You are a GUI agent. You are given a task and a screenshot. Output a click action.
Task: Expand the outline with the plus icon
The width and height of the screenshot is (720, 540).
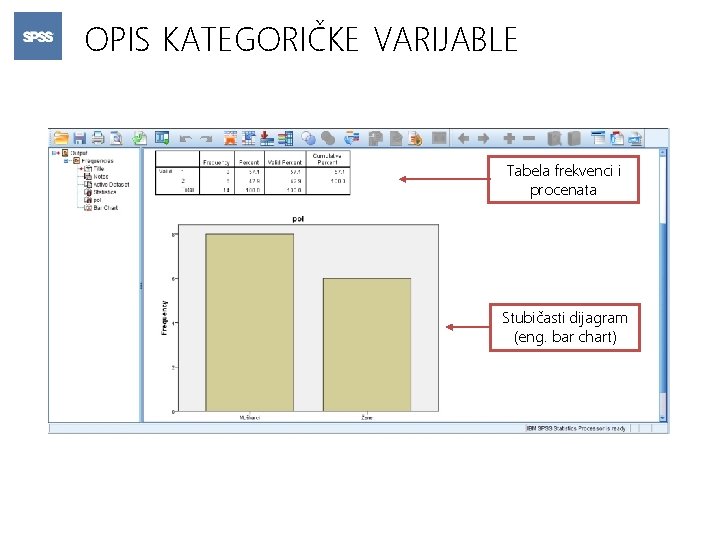(x=509, y=138)
